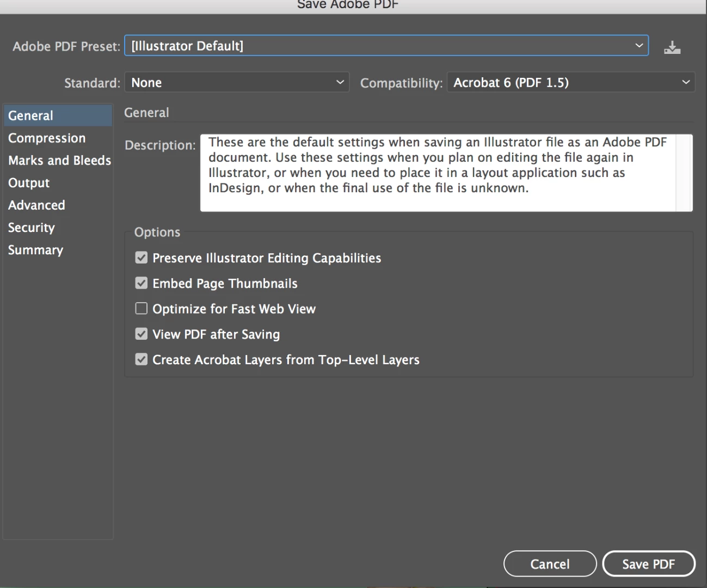Click the Description box scrollbar

click(x=684, y=173)
